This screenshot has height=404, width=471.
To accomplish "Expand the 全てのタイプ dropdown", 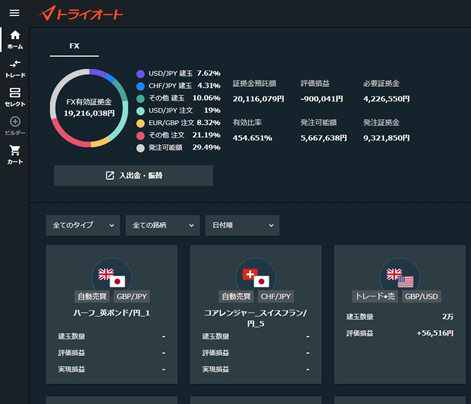I will (83, 225).
